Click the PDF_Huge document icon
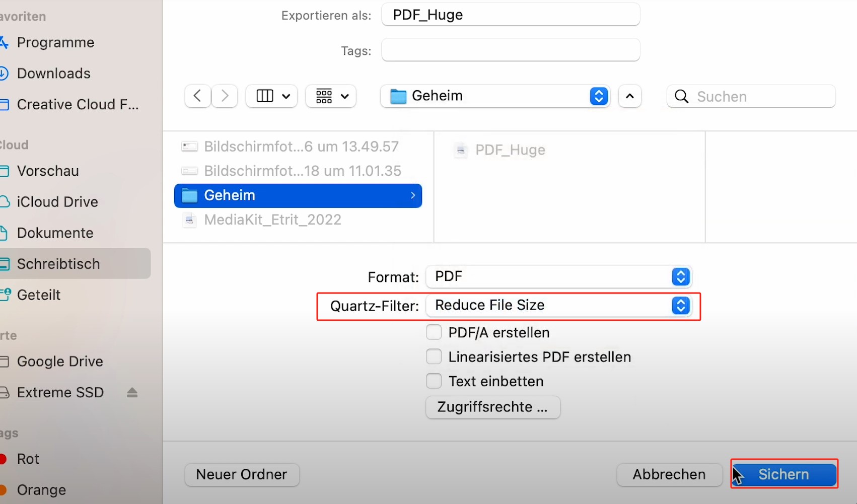Image resolution: width=857 pixels, height=504 pixels. point(461,150)
